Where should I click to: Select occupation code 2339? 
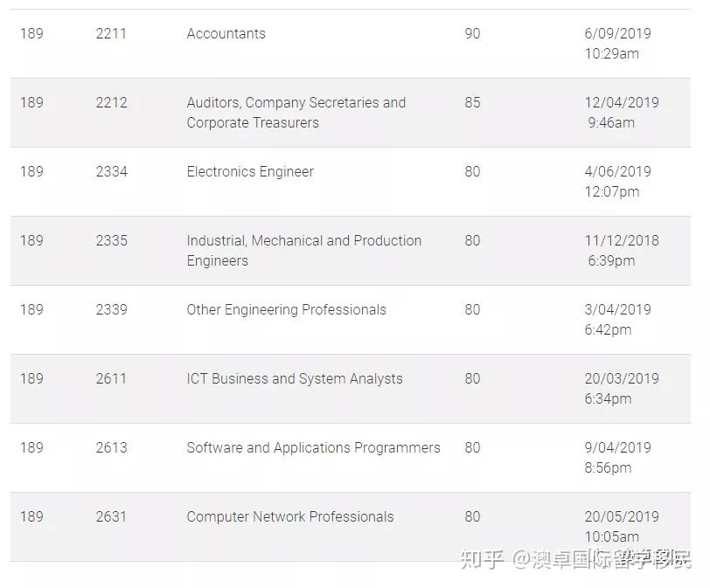pyautogui.click(x=111, y=309)
